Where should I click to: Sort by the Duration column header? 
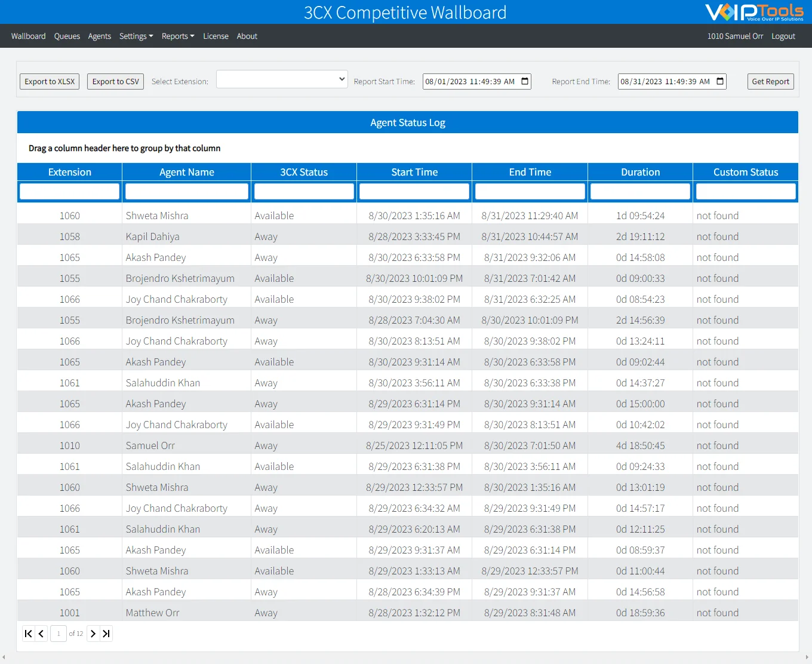pyautogui.click(x=641, y=172)
